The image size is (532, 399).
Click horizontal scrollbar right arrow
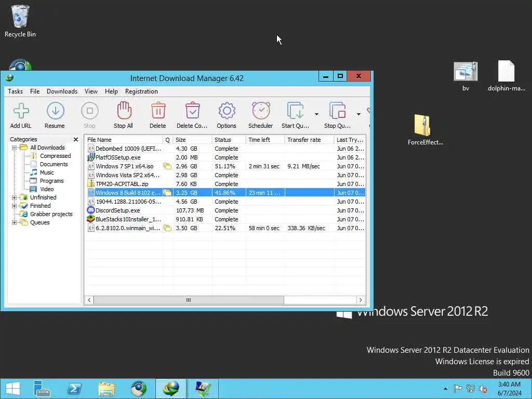tap(361, 300)
